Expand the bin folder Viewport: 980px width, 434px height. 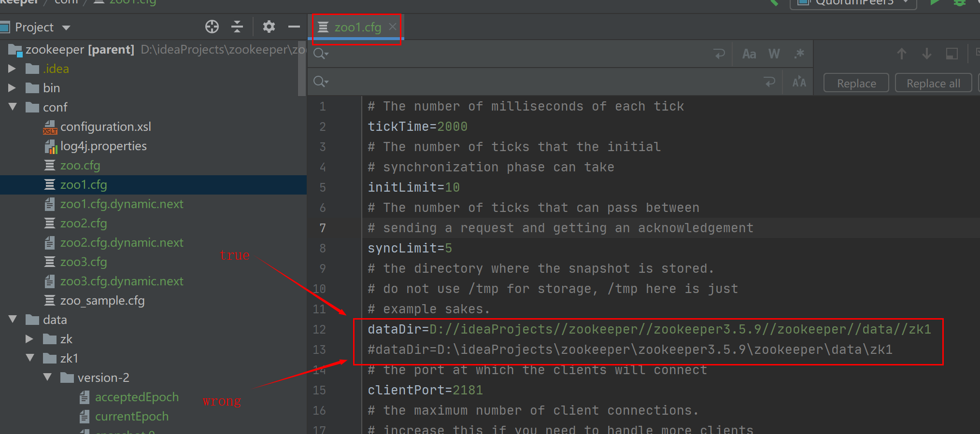pyautogui.click(x=12, y=88)
